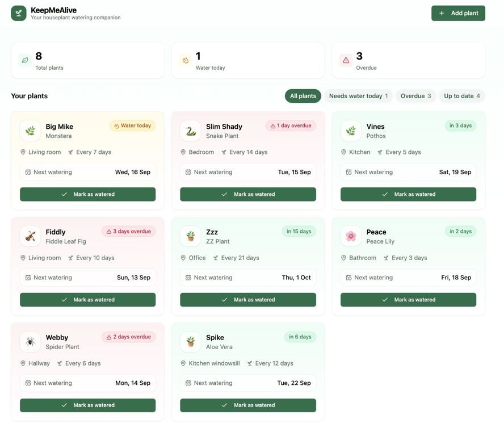Click the location pin icon next to Office

click(x=183, y=258)
